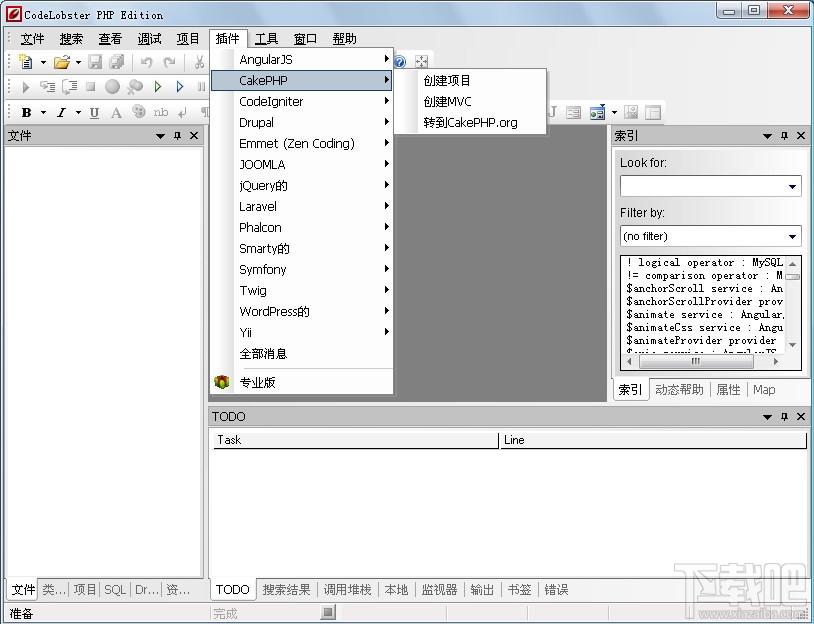Switch to the 错误 tab
This screenshot has width=814, height=624.
(x=557, y=590)
